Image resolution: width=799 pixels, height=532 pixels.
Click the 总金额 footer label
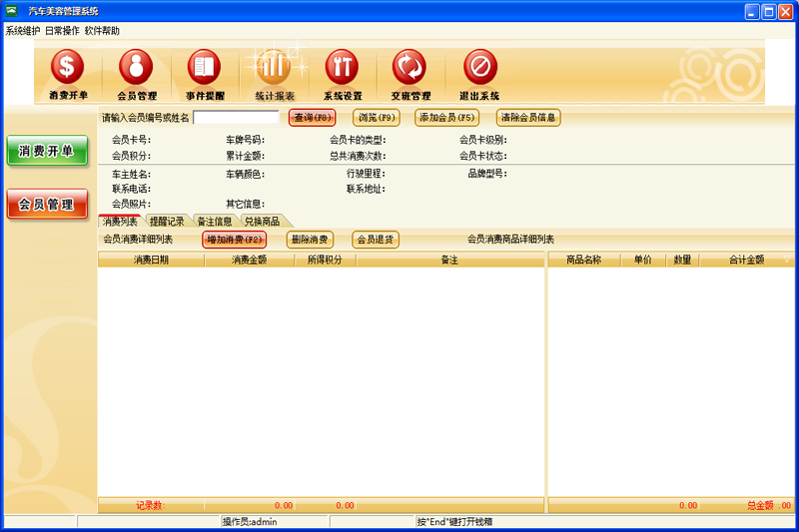760,505
